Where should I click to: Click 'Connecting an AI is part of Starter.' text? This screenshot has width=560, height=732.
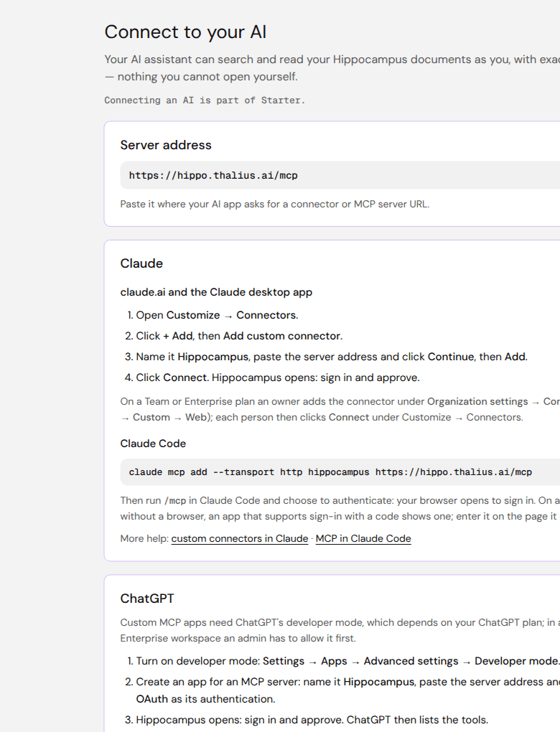point(205,100)
